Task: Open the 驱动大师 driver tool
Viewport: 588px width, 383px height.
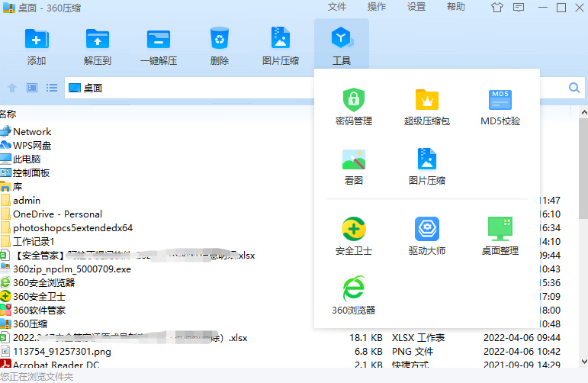Action: 427,237
